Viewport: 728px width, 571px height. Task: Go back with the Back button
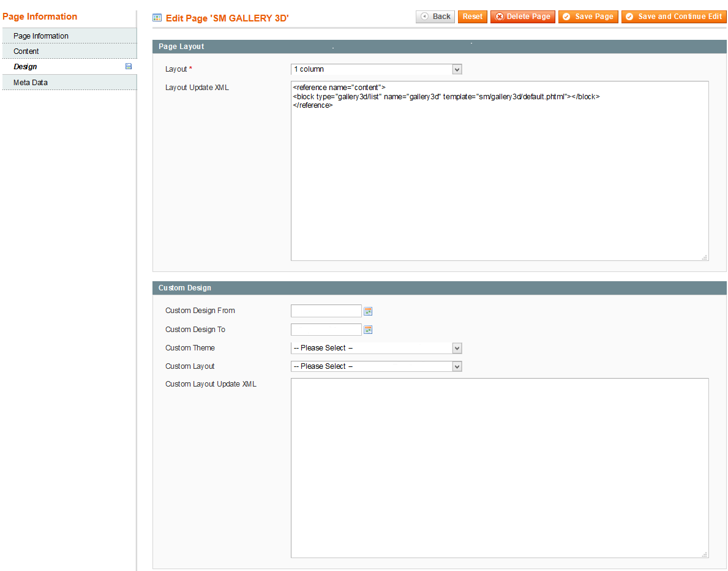[x=435, y=17]
